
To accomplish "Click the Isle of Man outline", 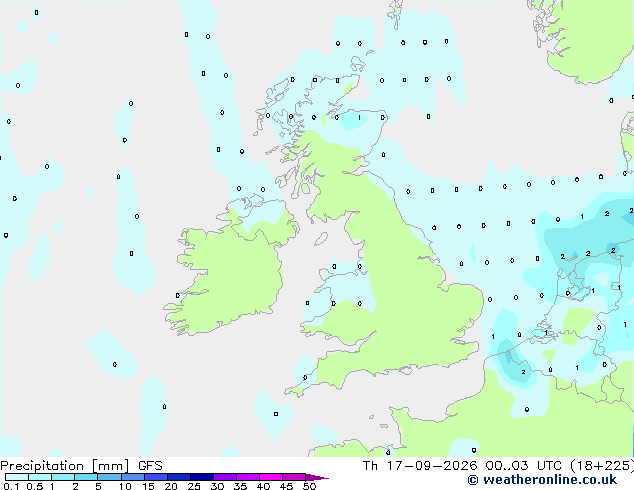I will click(321, 239).
